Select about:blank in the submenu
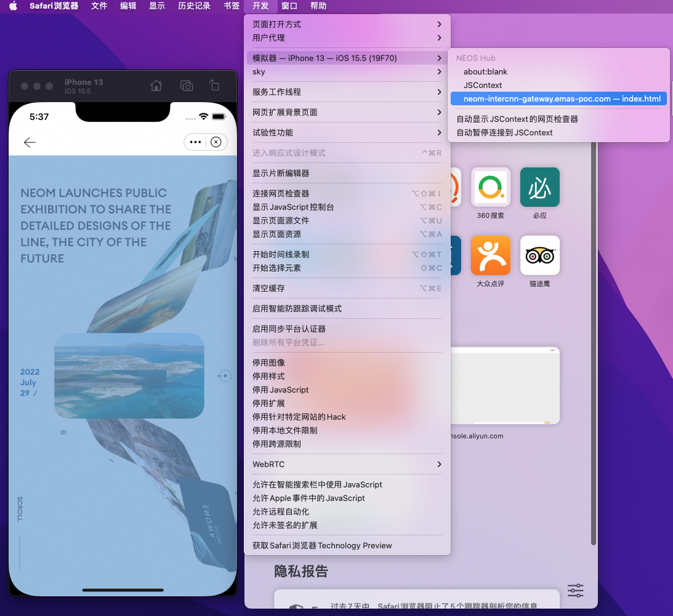This screenshot has height=616, width=673. point(558,71)
